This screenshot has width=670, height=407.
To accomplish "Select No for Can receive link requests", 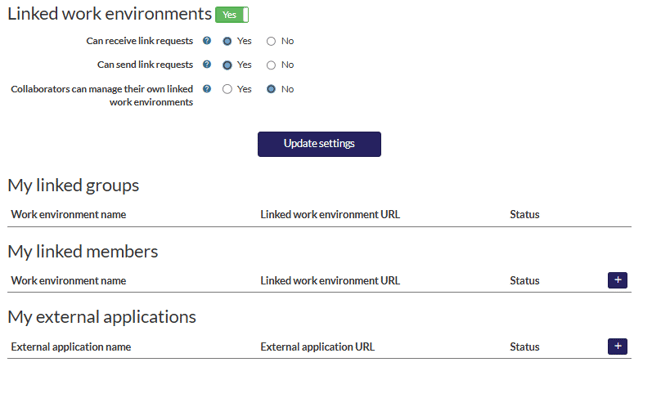I will click(x=271, y=41).
